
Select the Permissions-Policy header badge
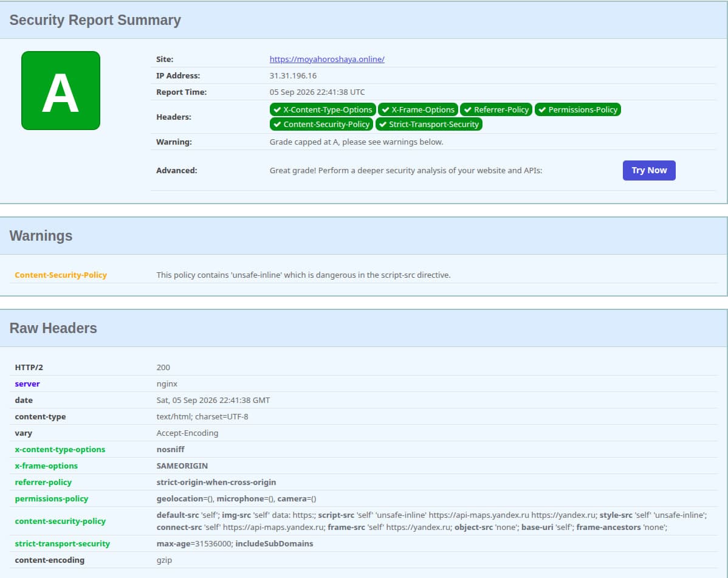click(x=577, y=109)
